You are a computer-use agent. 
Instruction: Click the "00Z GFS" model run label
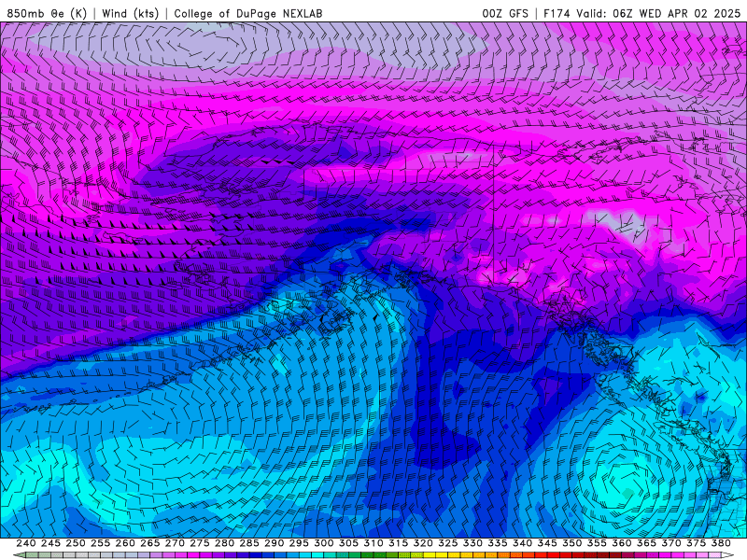pyautogui.click(x=505, y=13)
